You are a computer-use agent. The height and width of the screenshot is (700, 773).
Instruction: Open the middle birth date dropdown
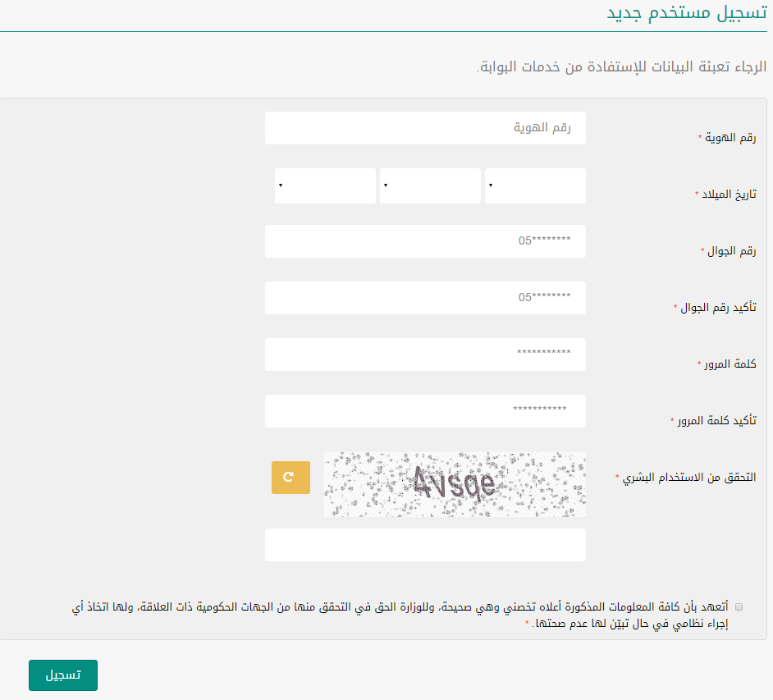click(x=430, y=185)
